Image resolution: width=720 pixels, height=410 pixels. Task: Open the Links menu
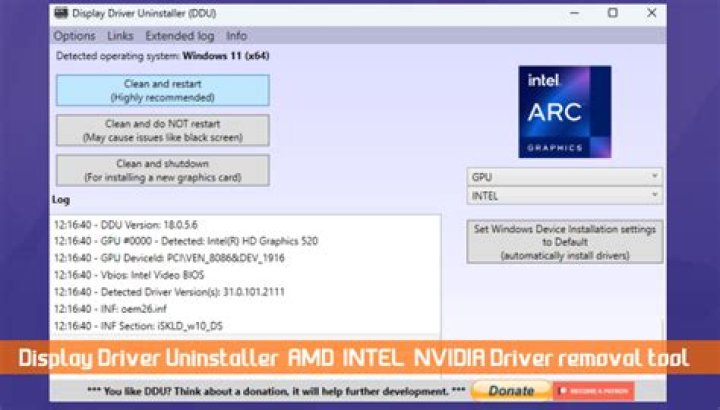tap(120, 36)
